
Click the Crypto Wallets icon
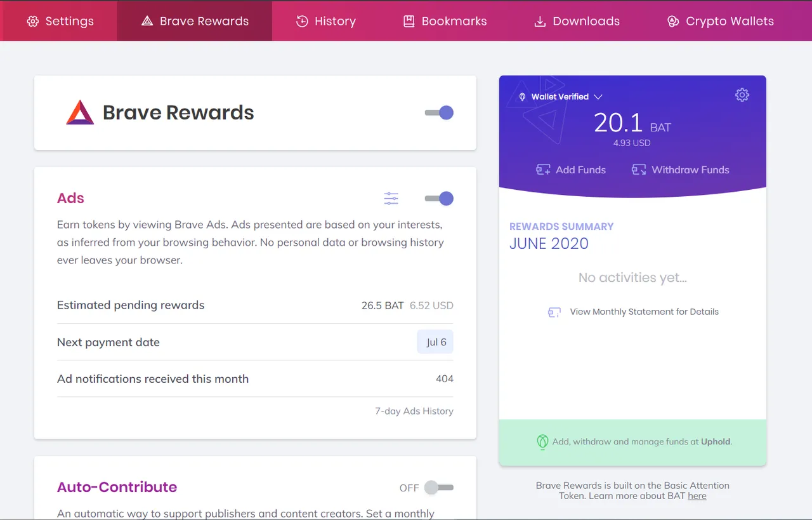[x=673, y=22]
